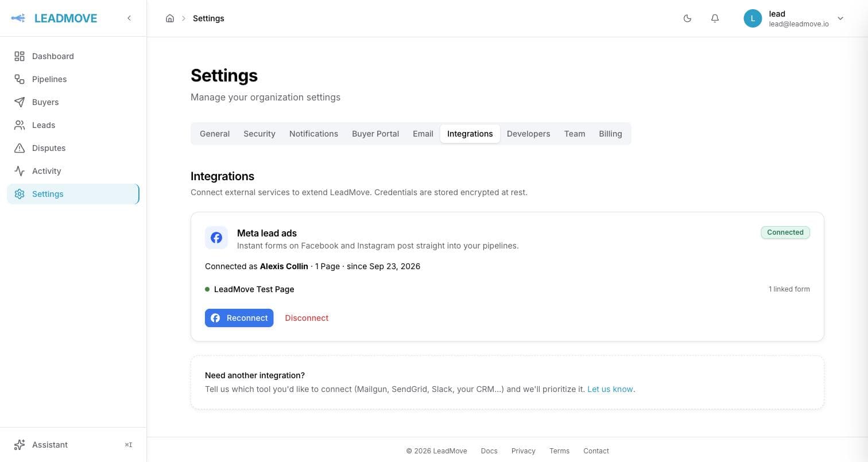Open the Notifications tab
The width and height of the screenshot is (868, 462).
(313, 134)
